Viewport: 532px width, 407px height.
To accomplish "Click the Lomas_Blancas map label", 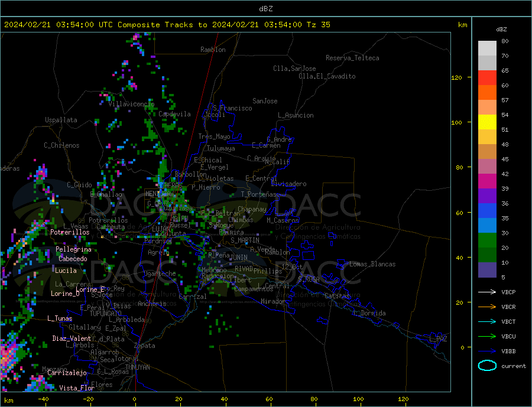I will point(372,264).
